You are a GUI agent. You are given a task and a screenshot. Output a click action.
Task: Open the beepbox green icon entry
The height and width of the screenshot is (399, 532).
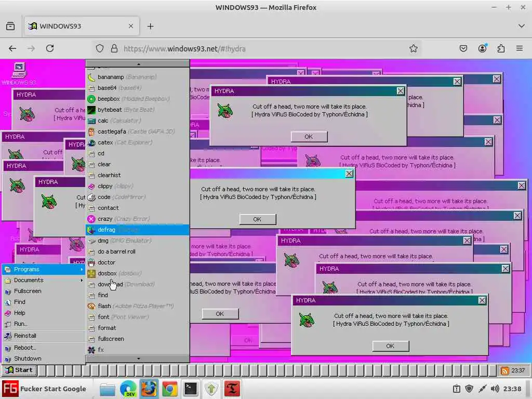pyautogui.click(x=137, y=99)
